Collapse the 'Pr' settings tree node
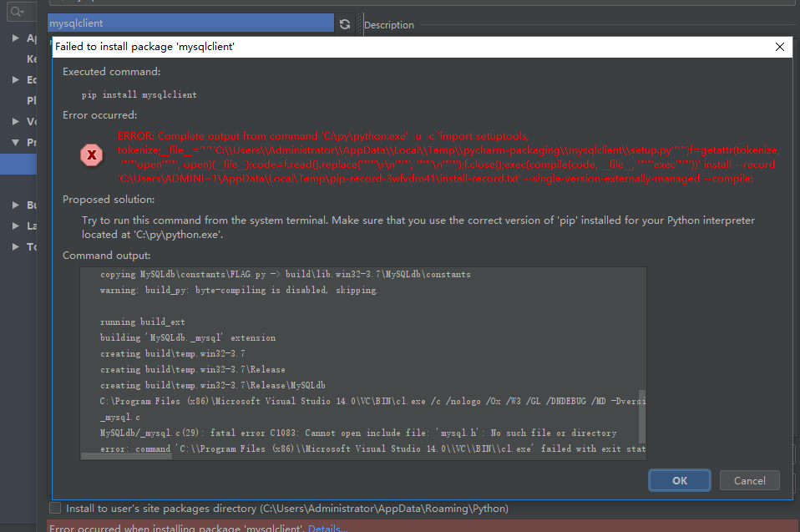Screen dimensions: 800x532 (15, 143)
